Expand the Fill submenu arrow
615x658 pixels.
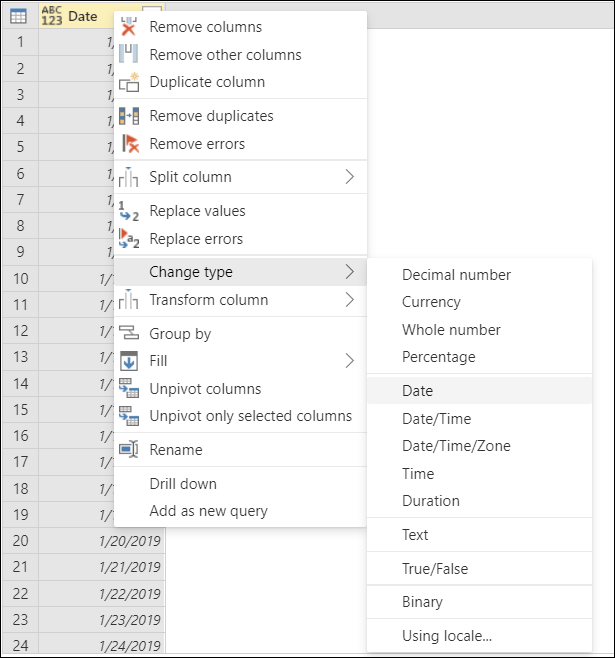tap(350, 360)
